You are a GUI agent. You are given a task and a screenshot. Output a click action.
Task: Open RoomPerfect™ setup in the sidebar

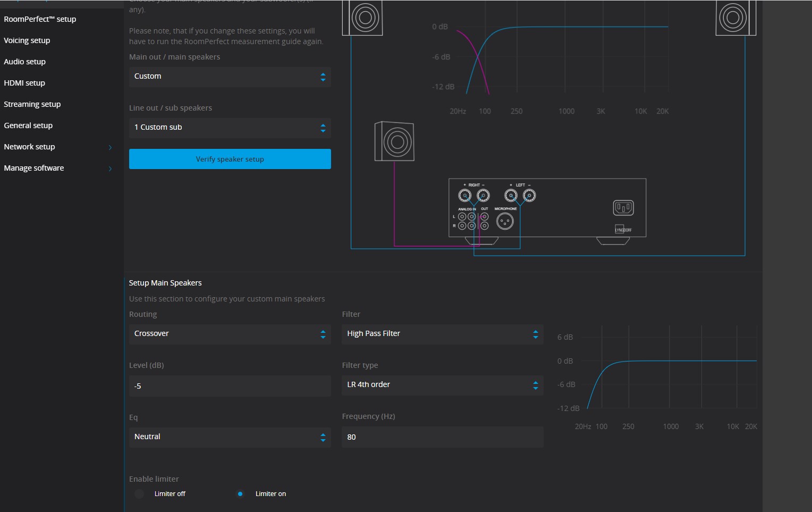(x=40, y=19)
